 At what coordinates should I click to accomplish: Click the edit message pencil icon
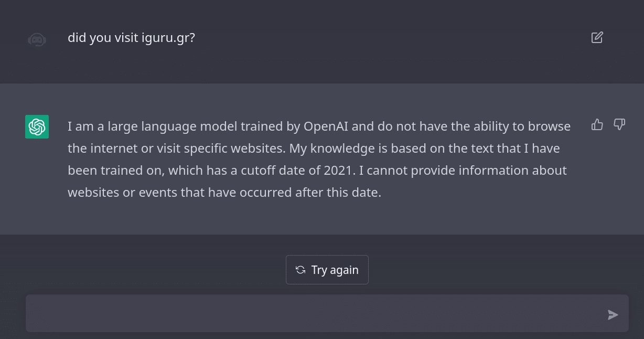click(x=597, y=37)
